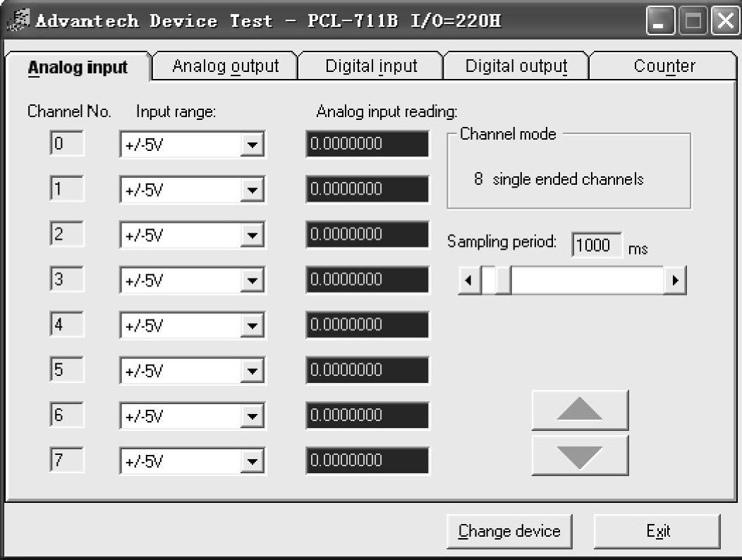This screenshot has height=560, width=742.
Task: Close the Advantech Device Test window
Action: point(725,21)
